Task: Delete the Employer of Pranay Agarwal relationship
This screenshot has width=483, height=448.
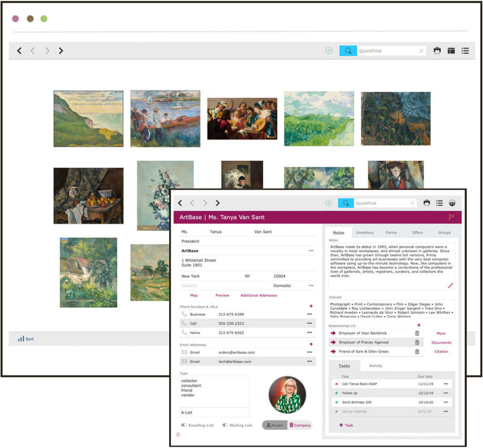Action: (417, 343)
